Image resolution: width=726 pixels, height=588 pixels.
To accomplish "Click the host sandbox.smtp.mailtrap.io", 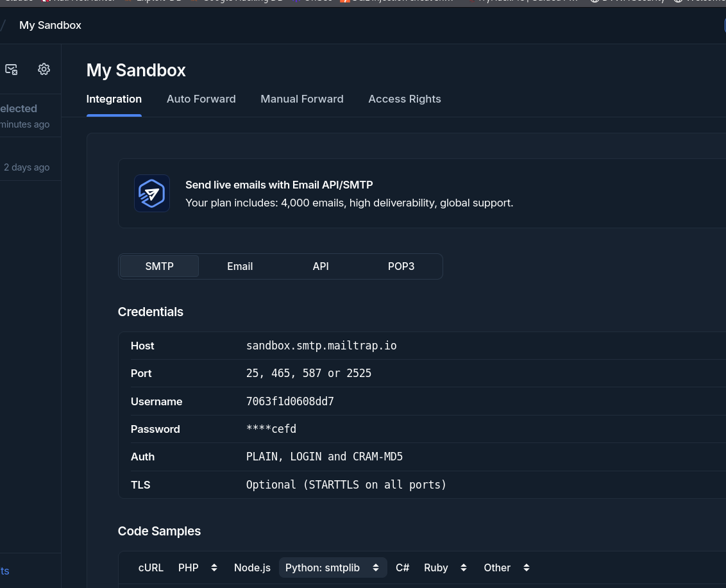I will pyautogui.click(x=321, y=346).
